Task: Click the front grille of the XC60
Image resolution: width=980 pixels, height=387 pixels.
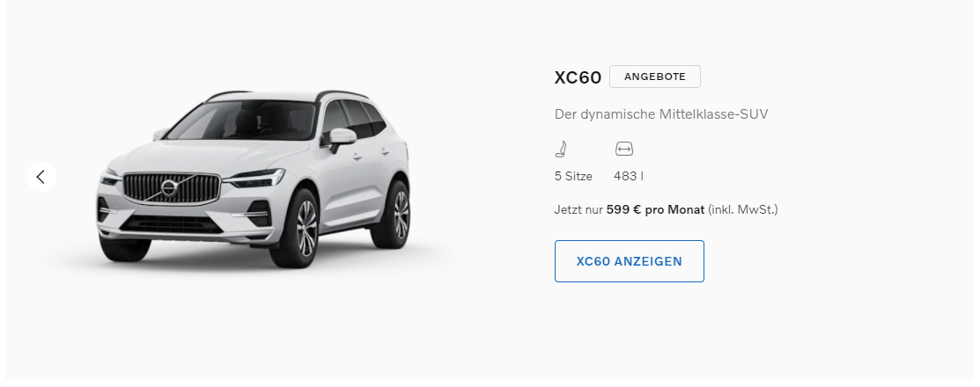Action: click(171, 188)
